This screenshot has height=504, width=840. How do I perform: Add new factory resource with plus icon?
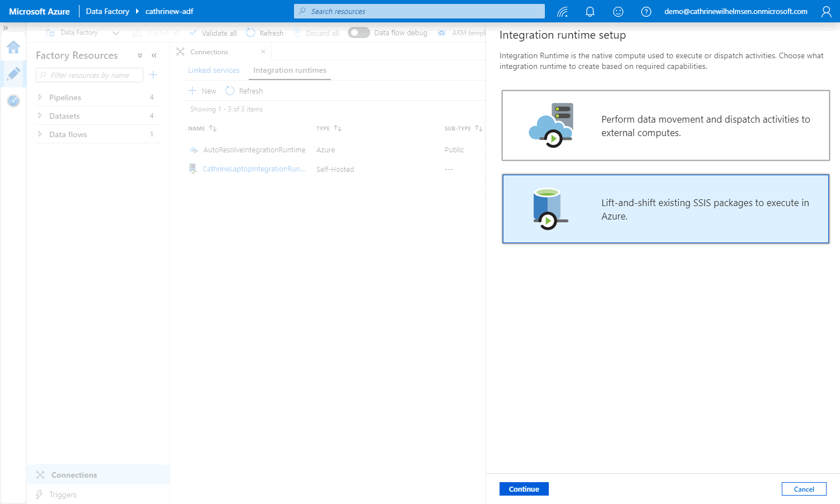point(153,75)
